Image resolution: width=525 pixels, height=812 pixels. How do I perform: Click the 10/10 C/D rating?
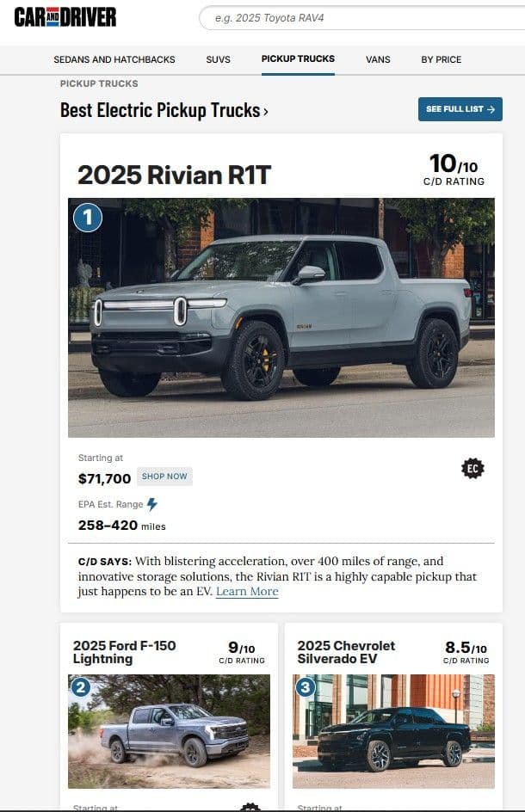coord(454,169)
